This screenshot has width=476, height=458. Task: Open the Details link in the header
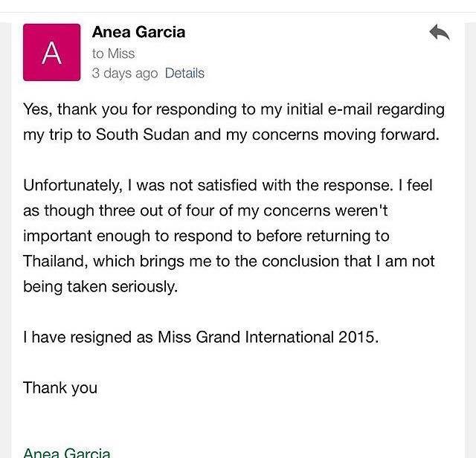[x=184, y=73]
